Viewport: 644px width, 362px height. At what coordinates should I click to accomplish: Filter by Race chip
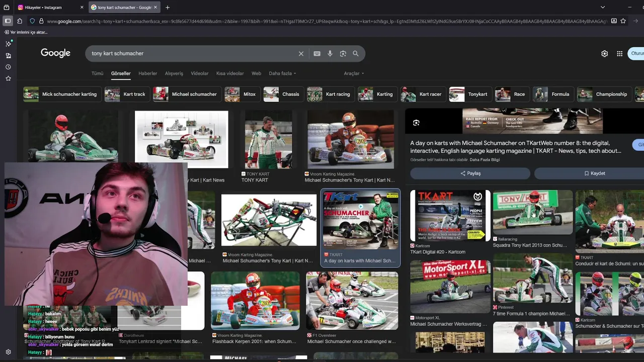click(x=512, y=94)
